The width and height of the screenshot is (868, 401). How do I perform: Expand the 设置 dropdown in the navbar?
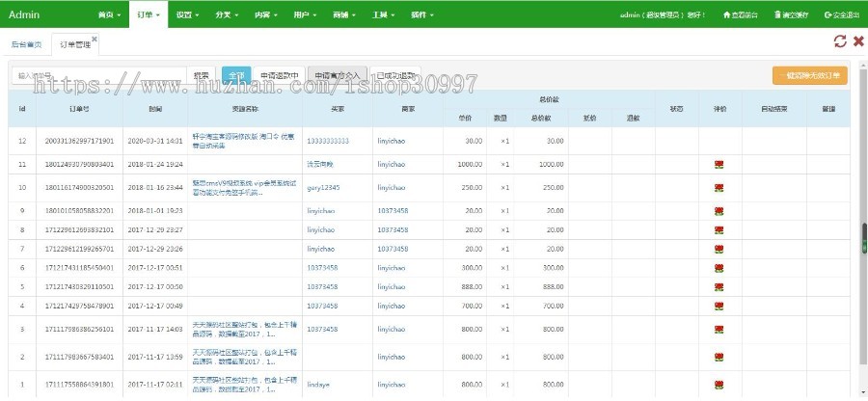tap(188, 14)
